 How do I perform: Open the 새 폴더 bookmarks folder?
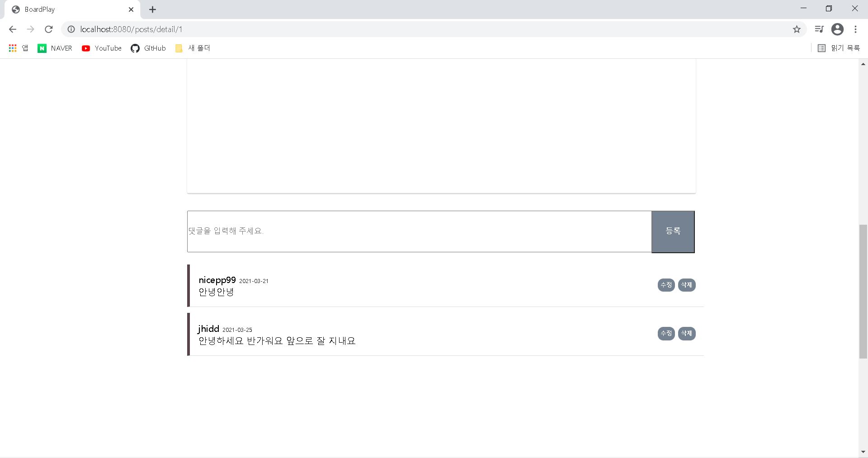click(192, 48)
